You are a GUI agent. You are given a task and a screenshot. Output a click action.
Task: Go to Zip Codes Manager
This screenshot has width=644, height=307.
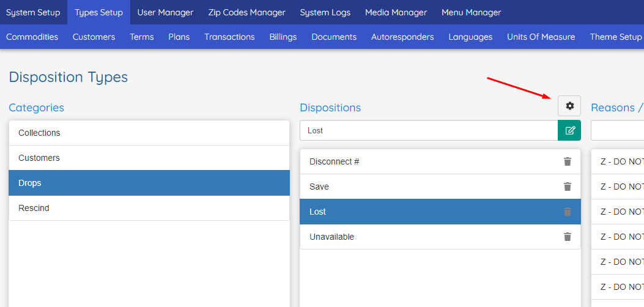pos(246,12)
